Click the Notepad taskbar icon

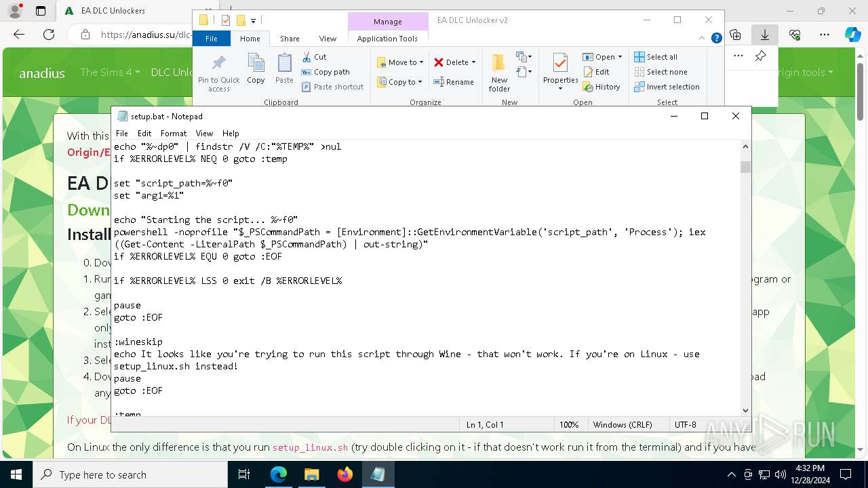(378, 474)
